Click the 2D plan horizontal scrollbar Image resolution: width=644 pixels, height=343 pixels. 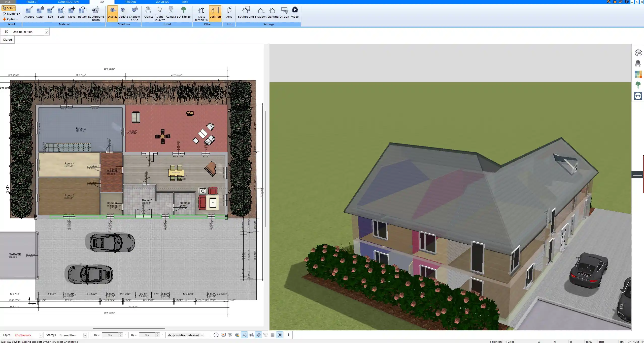(x=129, y=328)
